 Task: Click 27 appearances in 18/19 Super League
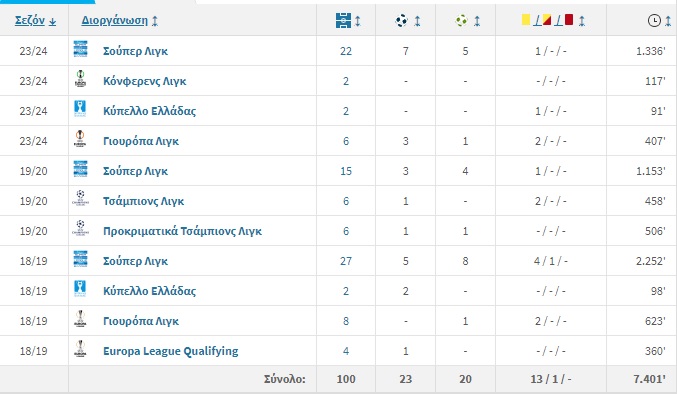click(x=346, y=261)
